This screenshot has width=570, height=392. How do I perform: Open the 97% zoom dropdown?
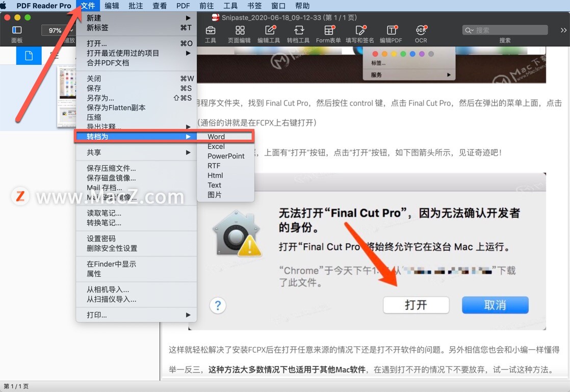point(58,31)
